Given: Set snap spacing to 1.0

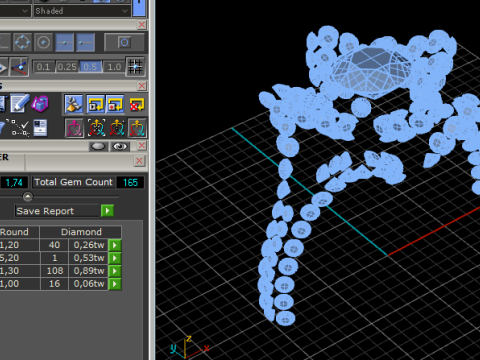Looking at the screenshot, I should 114,67.
